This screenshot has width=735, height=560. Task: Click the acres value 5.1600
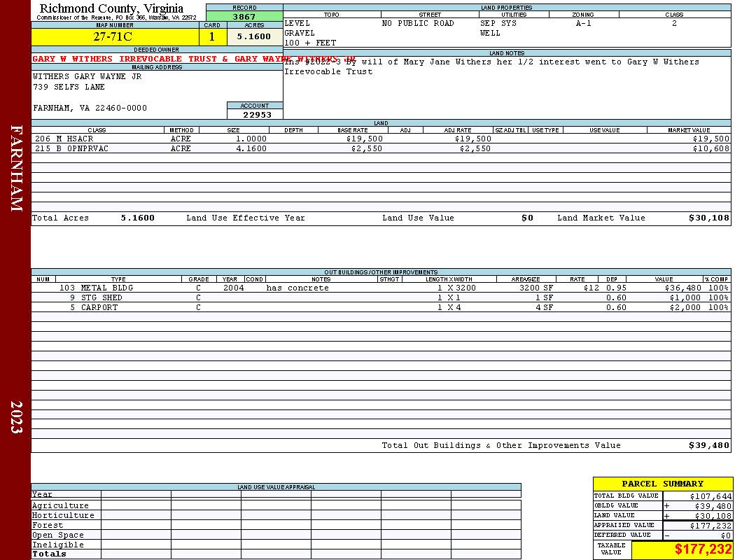pos(254,36)
